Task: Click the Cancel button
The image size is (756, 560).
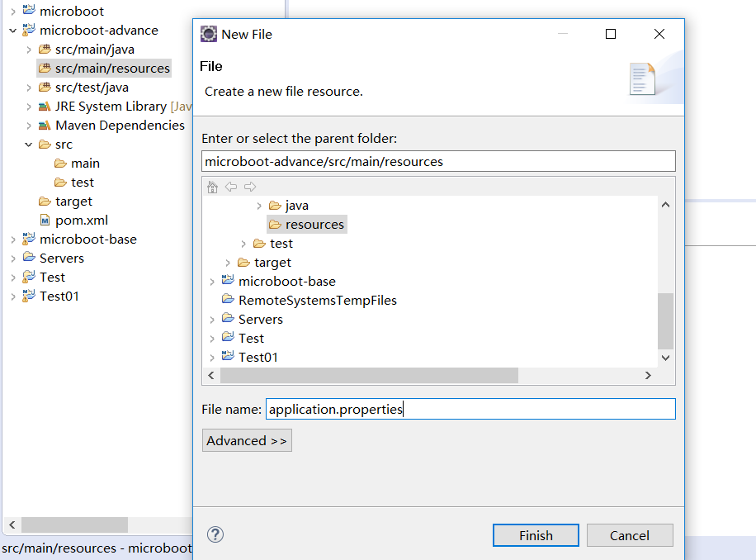Action: (630, 535)
